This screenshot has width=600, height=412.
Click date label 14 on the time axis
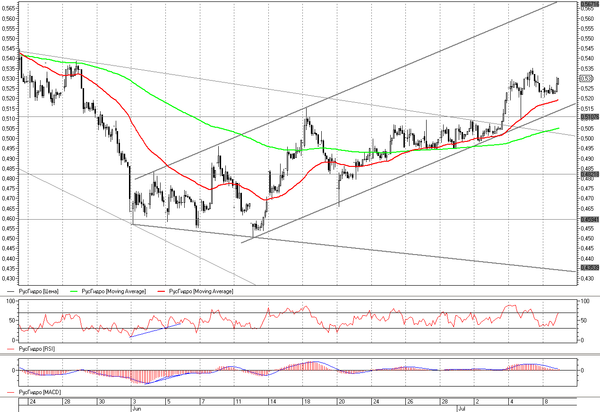click(273, 402)
